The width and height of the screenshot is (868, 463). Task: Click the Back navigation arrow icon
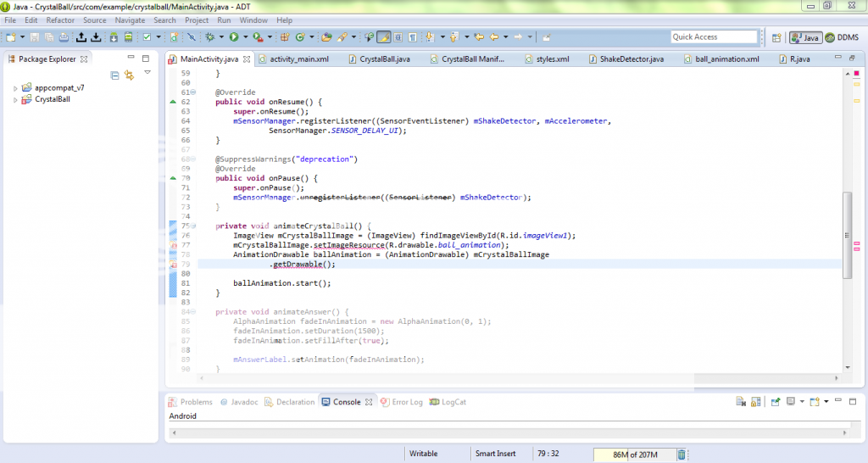pyautogui.click(x=493, y=37)
